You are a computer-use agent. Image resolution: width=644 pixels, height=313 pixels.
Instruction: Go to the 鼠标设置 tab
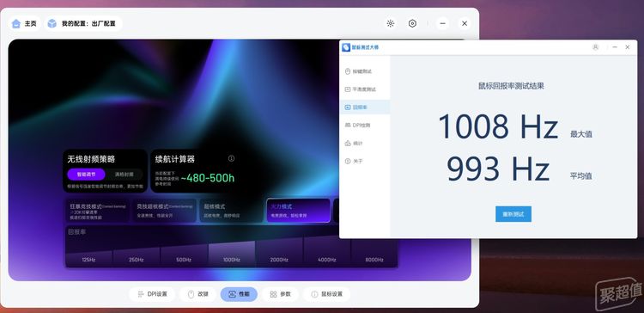point(326,294)
